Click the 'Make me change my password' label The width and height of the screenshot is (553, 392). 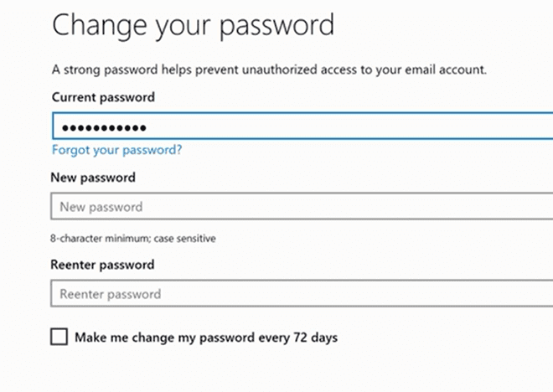(205, 338)
